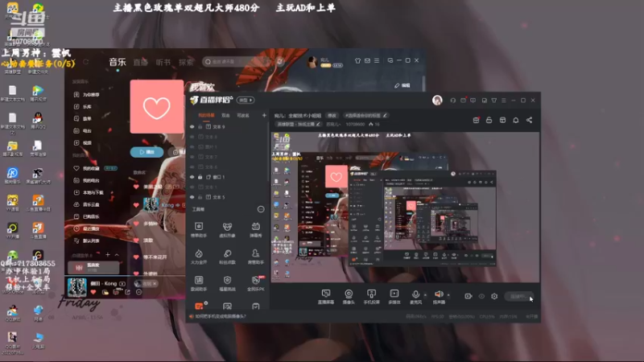The image size is (644, 362).
Task: Edit the 英雄联盟 category tag
Action: (x=298, y=124)
